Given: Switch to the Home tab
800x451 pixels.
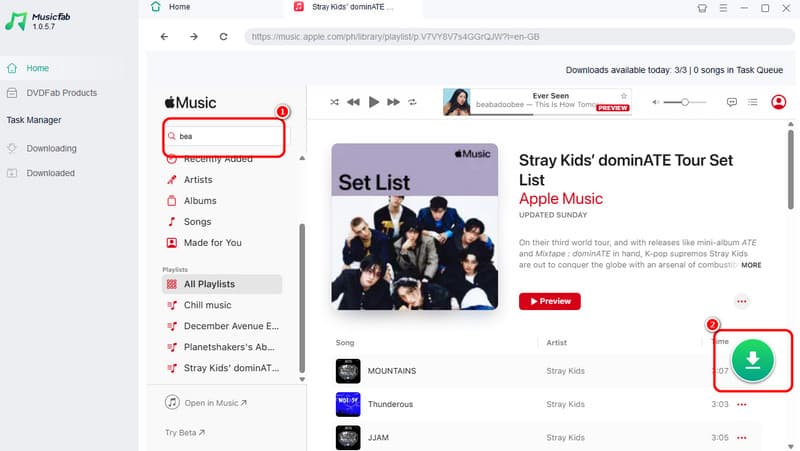Looking at the screenshot, I should pyautogui.click(x=171, y=7).
